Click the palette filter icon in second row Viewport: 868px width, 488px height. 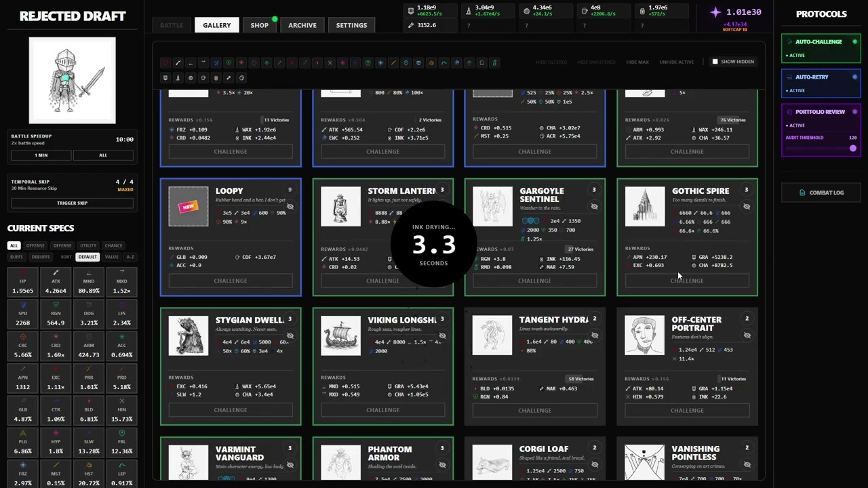(x=242, y=78)
